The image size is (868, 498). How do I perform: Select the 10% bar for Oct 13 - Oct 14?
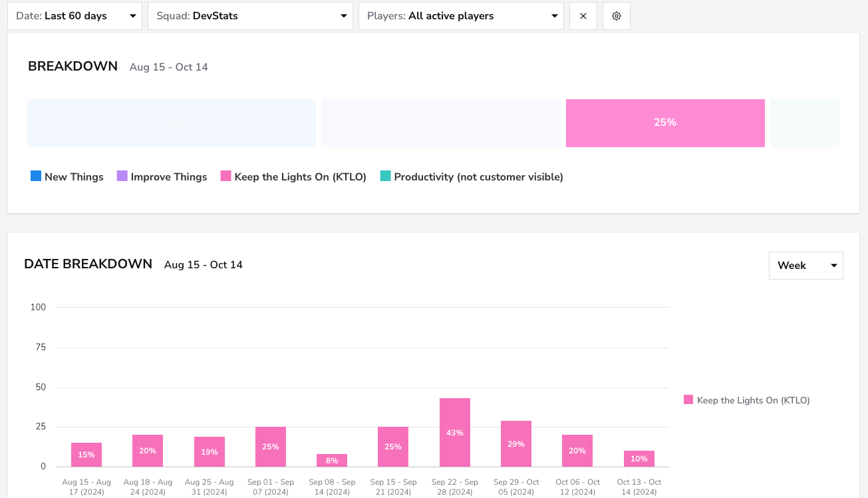(639, 459)
